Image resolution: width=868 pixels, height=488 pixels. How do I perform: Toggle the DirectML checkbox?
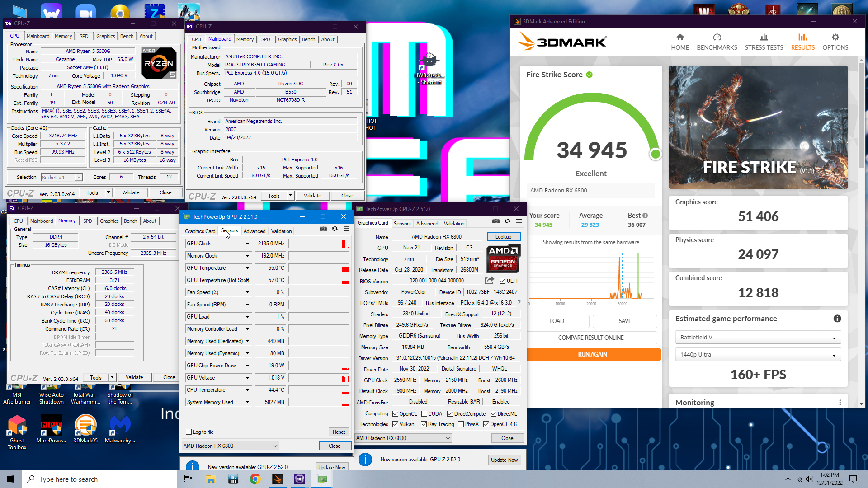coord(493,414)
